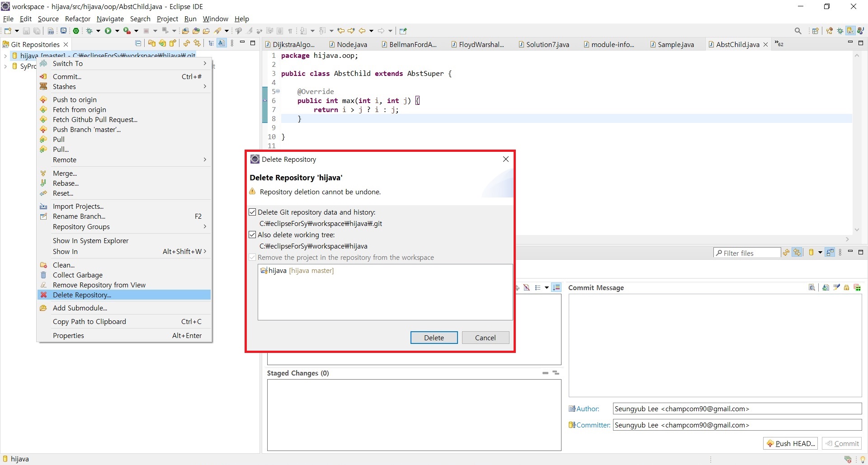The height and width of the screenshot is (465, 868).
Task: Click the Push HEAD... button
Action: 791,443
